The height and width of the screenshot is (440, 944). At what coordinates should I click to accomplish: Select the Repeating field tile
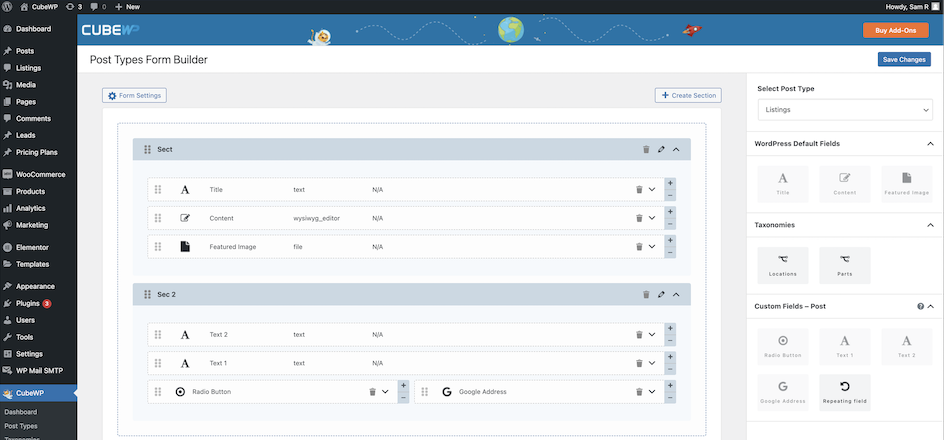click(x=845, y=392)
